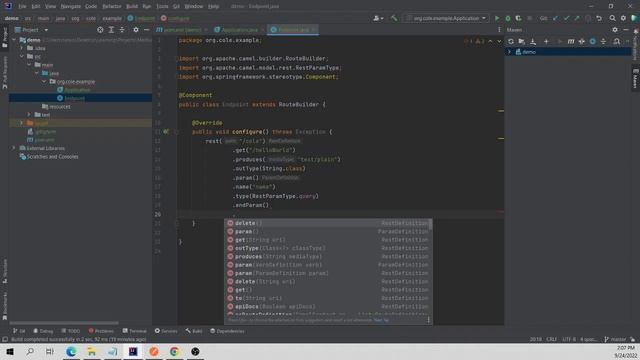Open Services tool window button
The width and height of the screenshot is (640, 360).
tap(166, 331)
